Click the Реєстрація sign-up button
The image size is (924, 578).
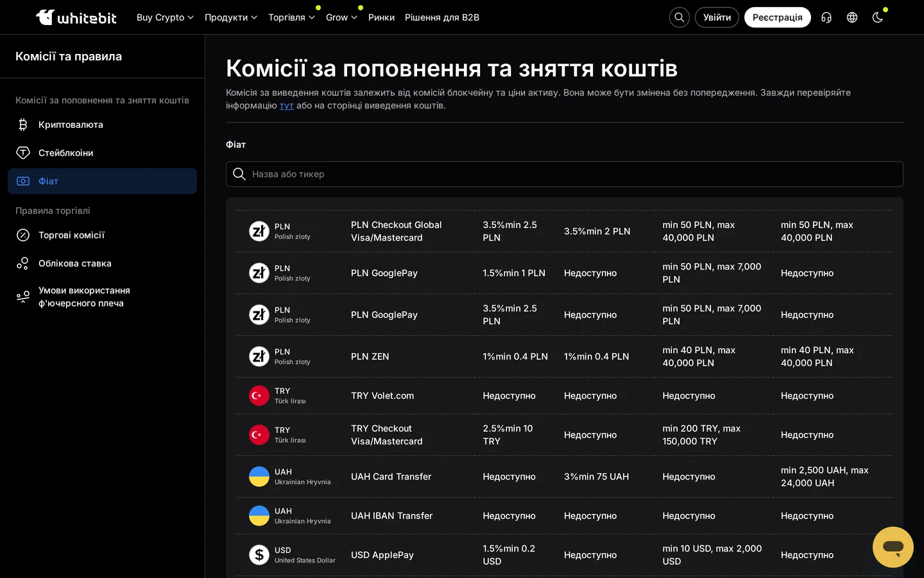(x=777, y=17)
